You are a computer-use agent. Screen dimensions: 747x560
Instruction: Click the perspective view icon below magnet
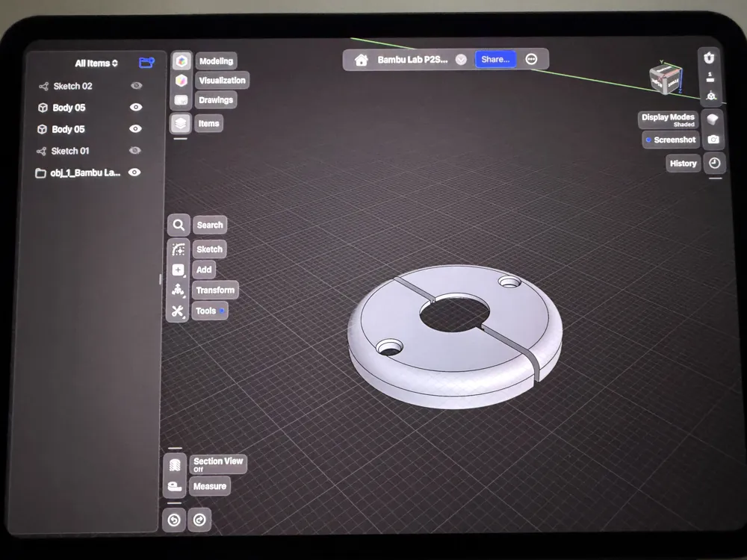pos(711,96)
